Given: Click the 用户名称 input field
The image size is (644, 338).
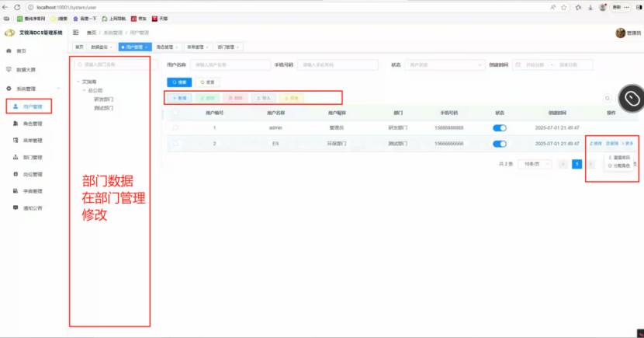Looking at the screenshot, I should pyautogui.click(x=230, y=65).
